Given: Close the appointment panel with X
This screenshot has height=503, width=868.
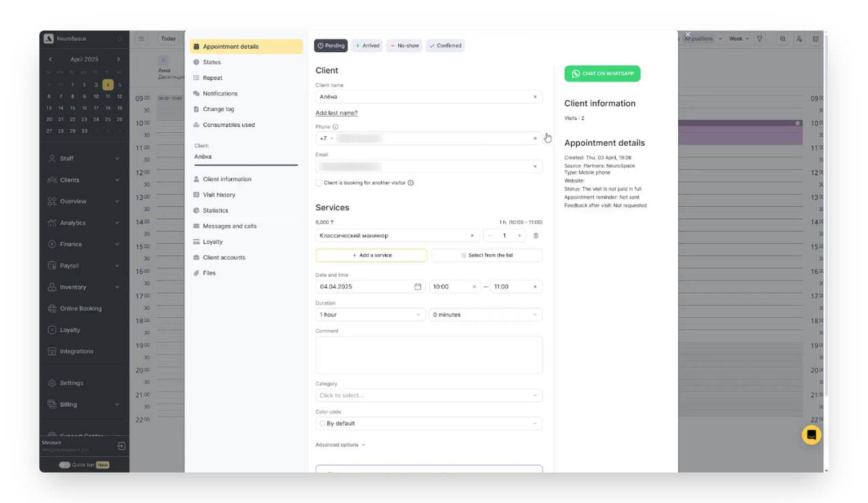Looking at the screenshot, I should point(688,35).
